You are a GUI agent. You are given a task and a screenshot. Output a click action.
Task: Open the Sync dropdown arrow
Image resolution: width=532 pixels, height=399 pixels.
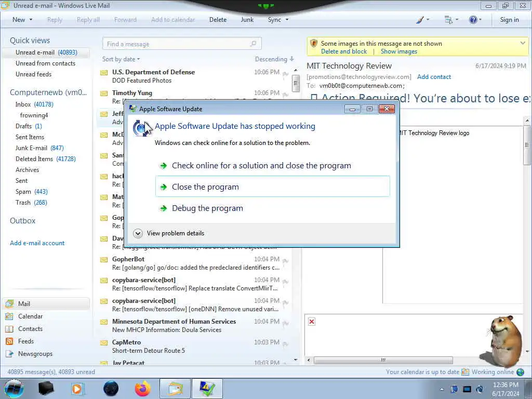tap(287, 20)
